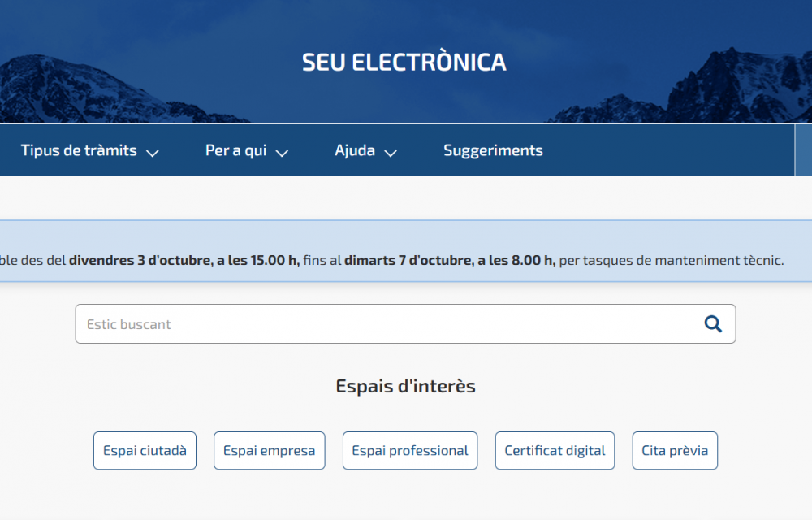Click the bold 'divendres 3 d'octubre' date text
Screen dimensions: 812x520
[140, 261]
